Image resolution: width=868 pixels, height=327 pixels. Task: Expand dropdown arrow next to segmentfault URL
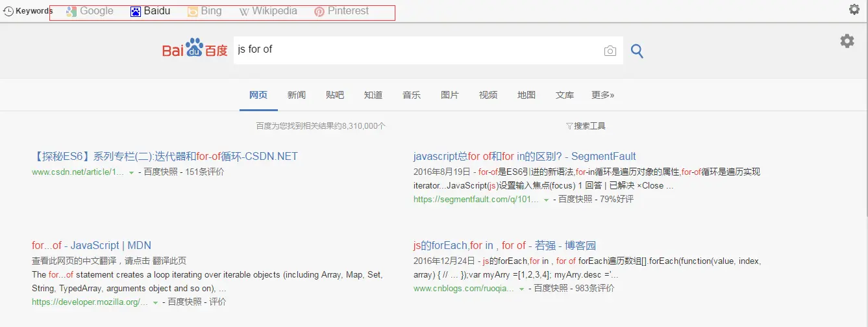(546, 200)
